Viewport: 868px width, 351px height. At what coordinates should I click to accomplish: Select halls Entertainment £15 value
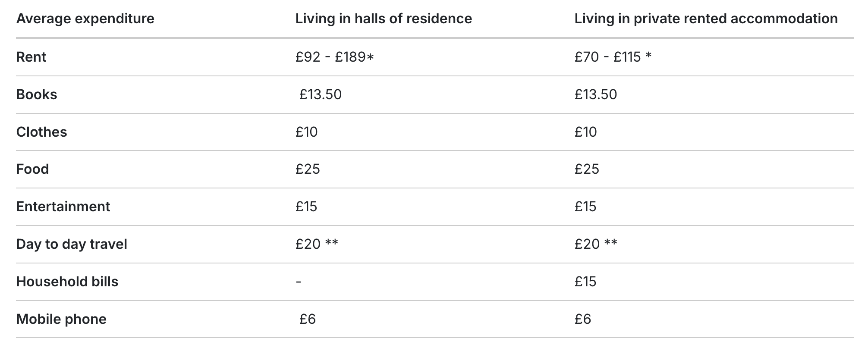(x=306, y=207)
